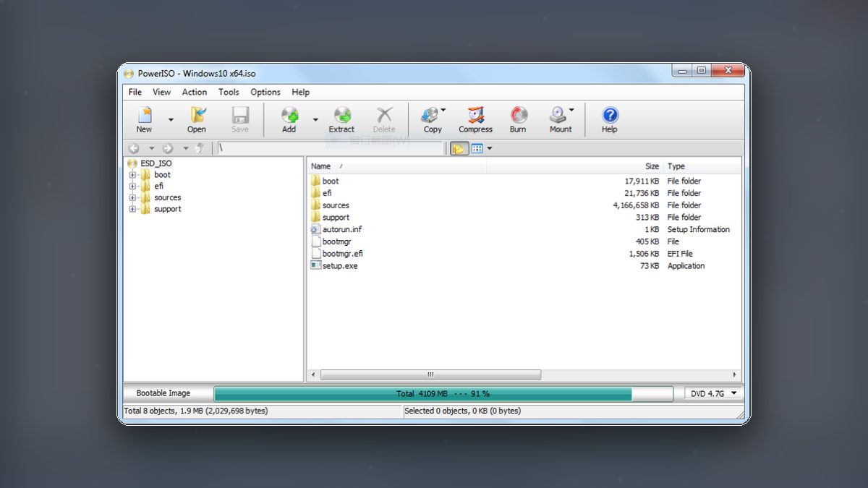
Task: Open the Help menu
Action: point(301,92)
